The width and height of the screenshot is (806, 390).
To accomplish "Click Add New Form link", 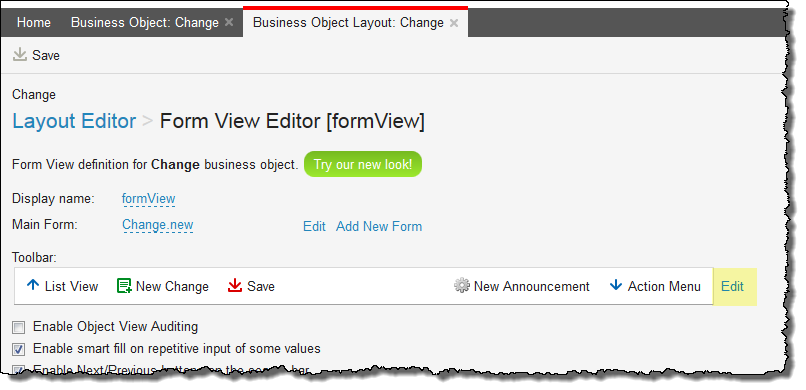I will 379,227.
